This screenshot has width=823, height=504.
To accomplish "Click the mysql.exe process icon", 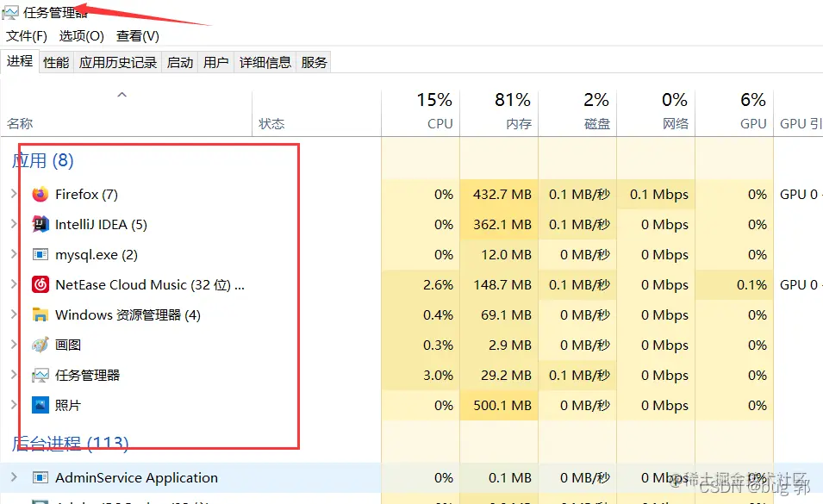I will click(41, 255).
